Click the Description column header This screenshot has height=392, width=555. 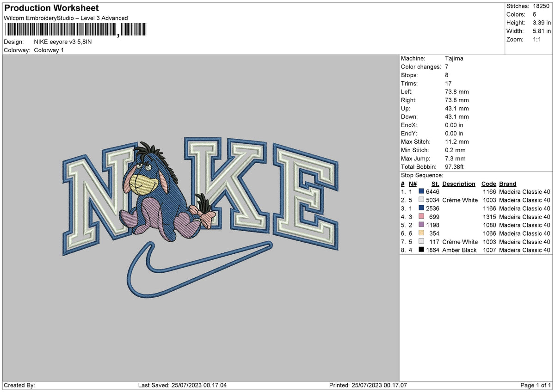(x=458, y=184)
